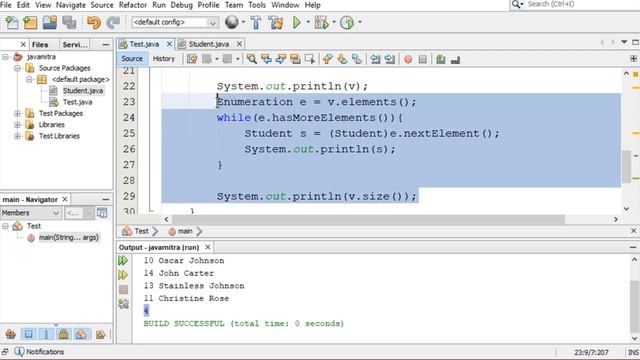This screenshot has height=360, width=640.
Task: Select the Source view button
Action: coord(132,59)
